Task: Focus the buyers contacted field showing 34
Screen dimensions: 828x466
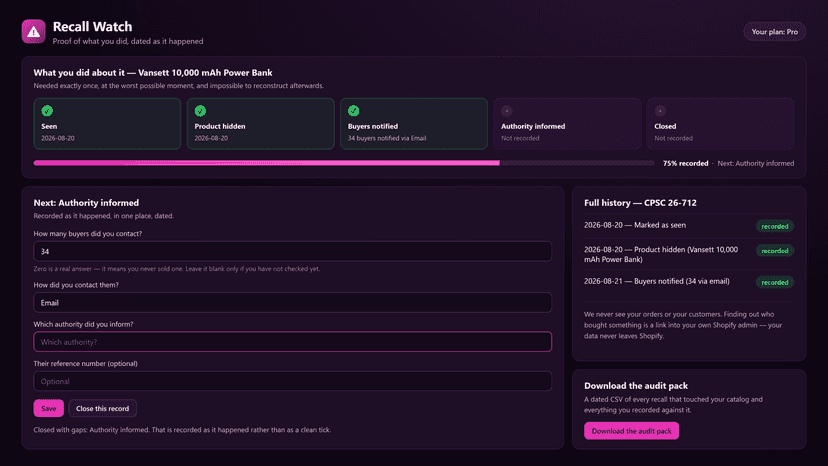Action: pyautogui.click(x=293, y=251)
